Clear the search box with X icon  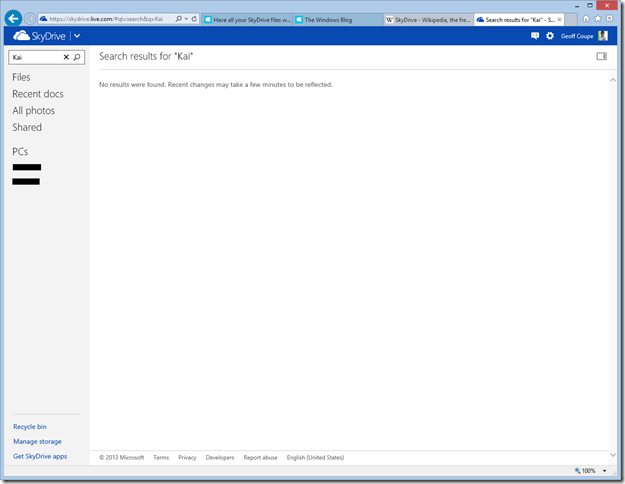[66, 57]
